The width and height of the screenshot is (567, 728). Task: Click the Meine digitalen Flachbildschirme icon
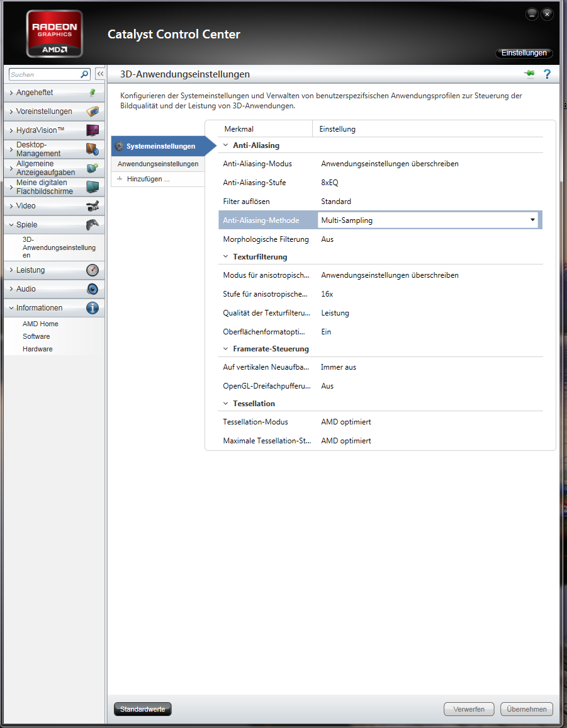[x=93, y=186]
